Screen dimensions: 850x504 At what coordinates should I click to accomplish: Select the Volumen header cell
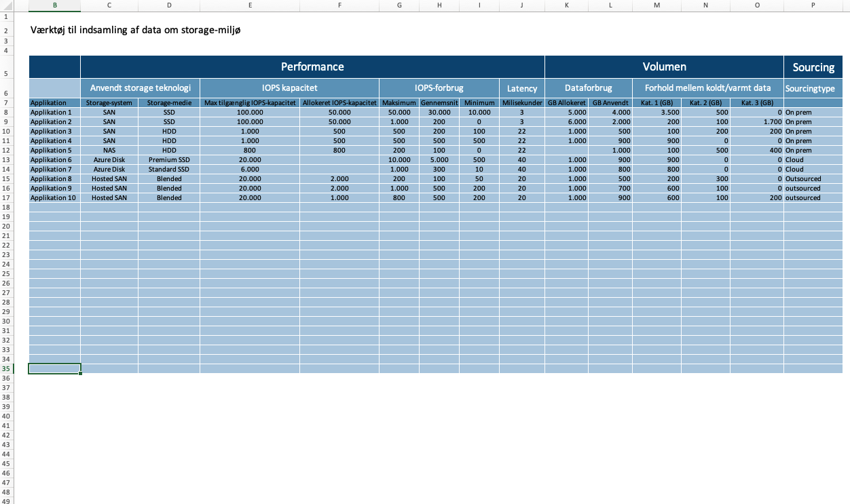664,66
